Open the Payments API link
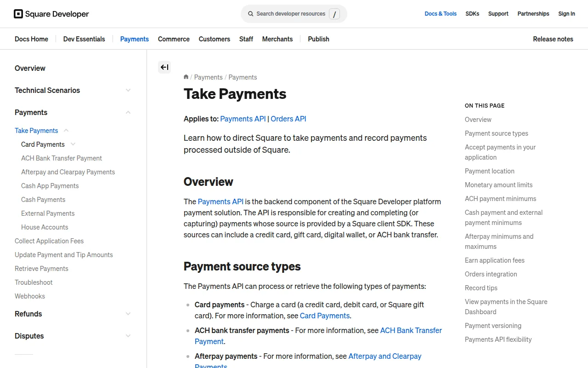Viewport: 588px width, 368px height. (243, 119)
